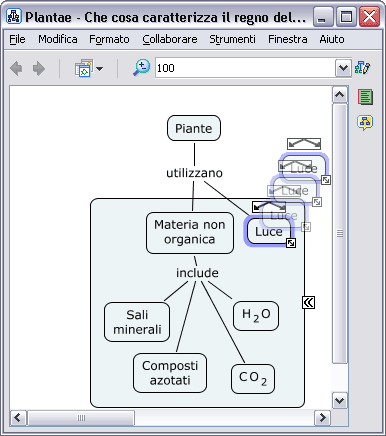Close the Plantae window
This screenshot has width=386, height=436.
point(369,17)
